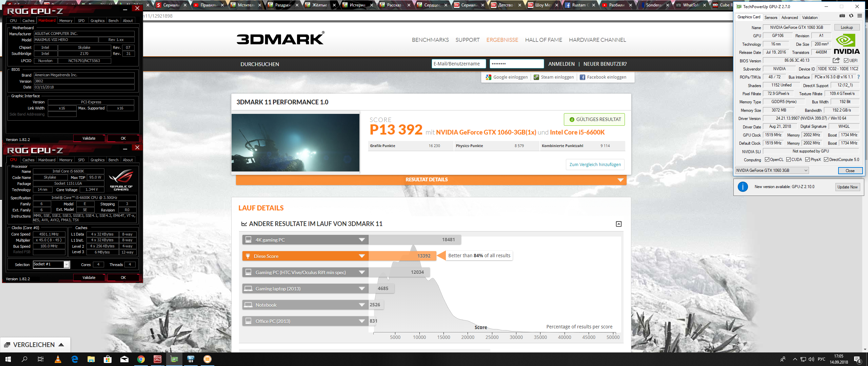Viewport: 868px width, 366px height.
Task: Click the ANMELDEN link
Action: click(x=561, y=64)
